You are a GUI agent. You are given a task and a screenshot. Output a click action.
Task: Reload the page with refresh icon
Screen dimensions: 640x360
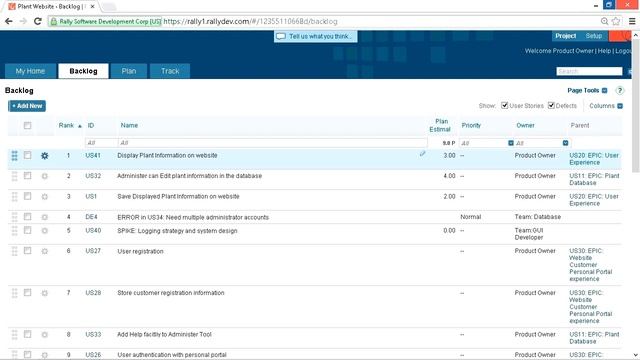point(38,21)
